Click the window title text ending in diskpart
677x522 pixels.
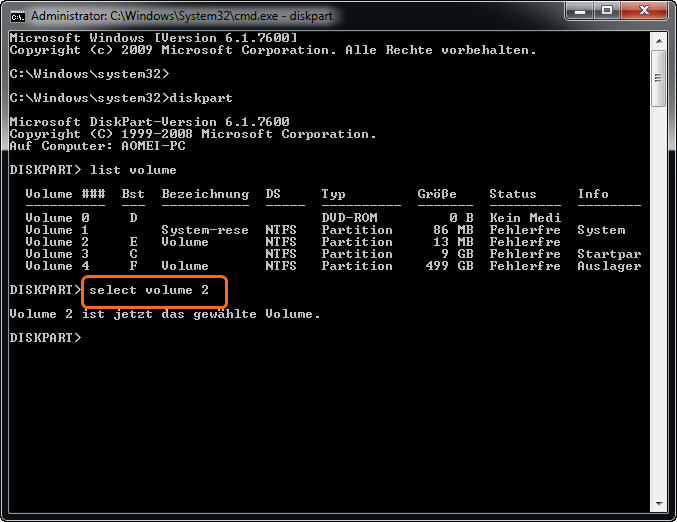pos(180,17)
